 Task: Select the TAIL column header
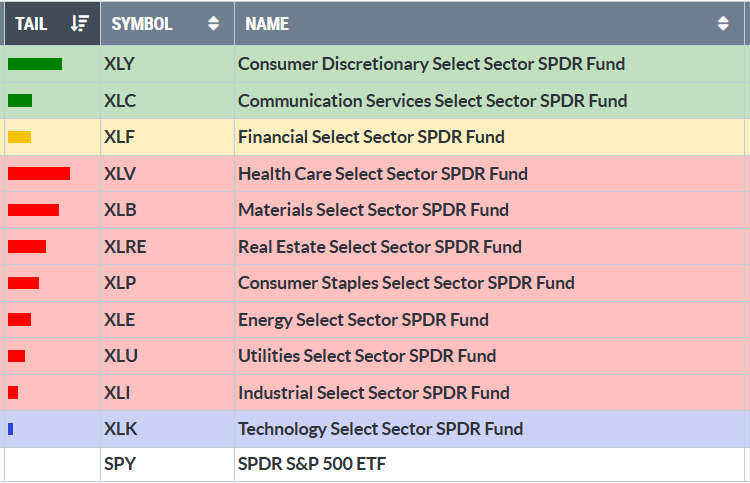pyautogui.click(x=32, y=23)
